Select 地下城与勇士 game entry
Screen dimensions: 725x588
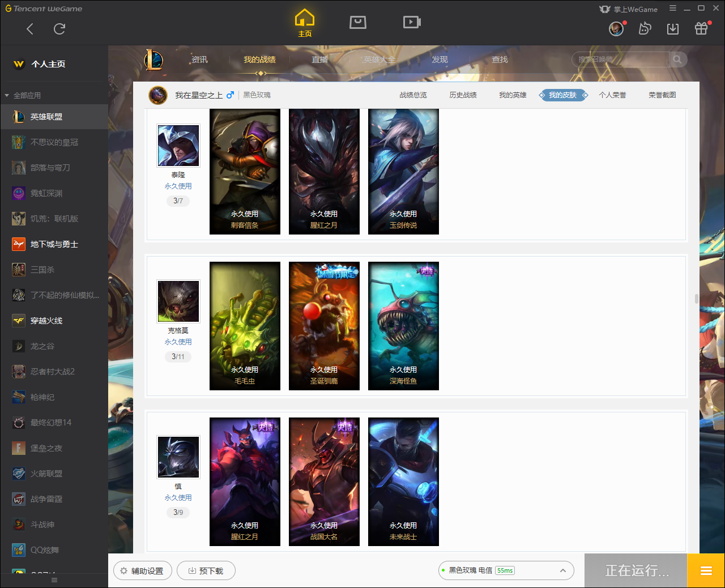pyautogui.click(x=54, y=244)
